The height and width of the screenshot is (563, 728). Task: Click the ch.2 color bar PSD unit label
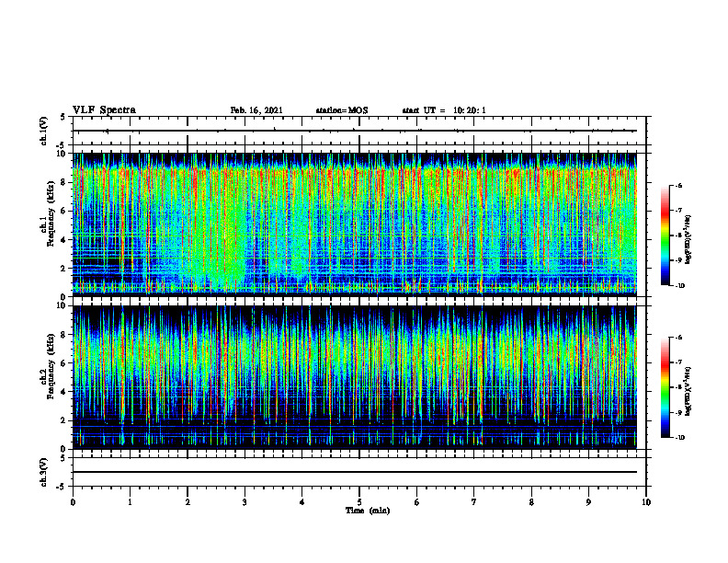(688, 391)
